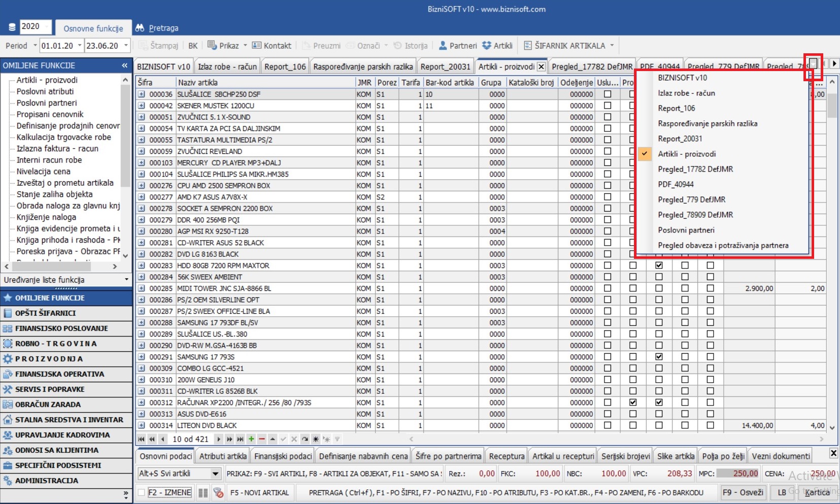Screen dimensions: 840x504
Task: Open Partneri from the toolbar
Action: (x=458, y=46)
